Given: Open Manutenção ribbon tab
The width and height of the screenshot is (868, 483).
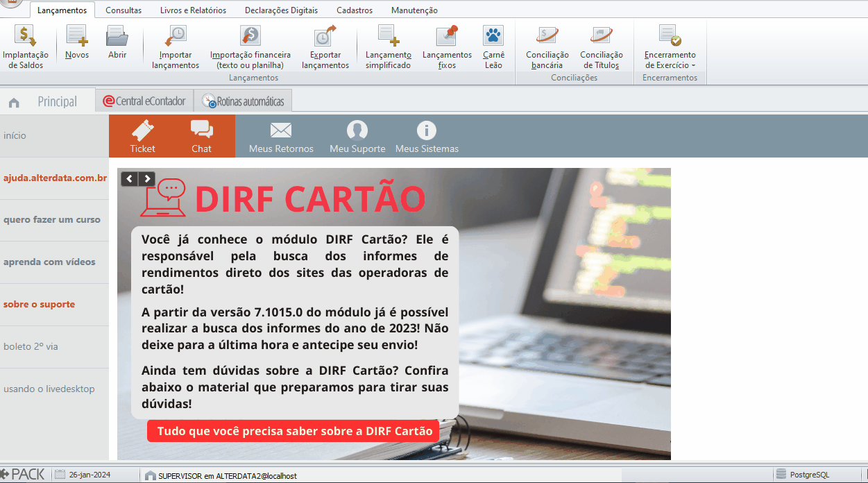Looking at the screenshot, I should click(414, 10).
